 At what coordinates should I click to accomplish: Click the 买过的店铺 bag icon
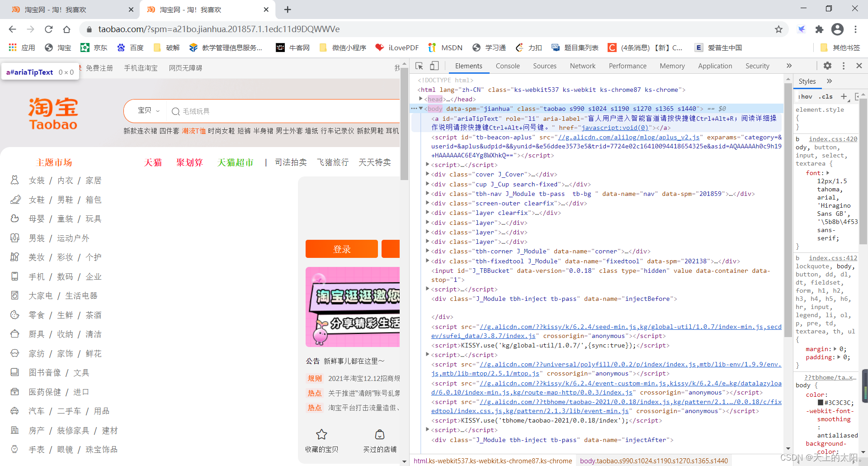(x=380, y=434)
